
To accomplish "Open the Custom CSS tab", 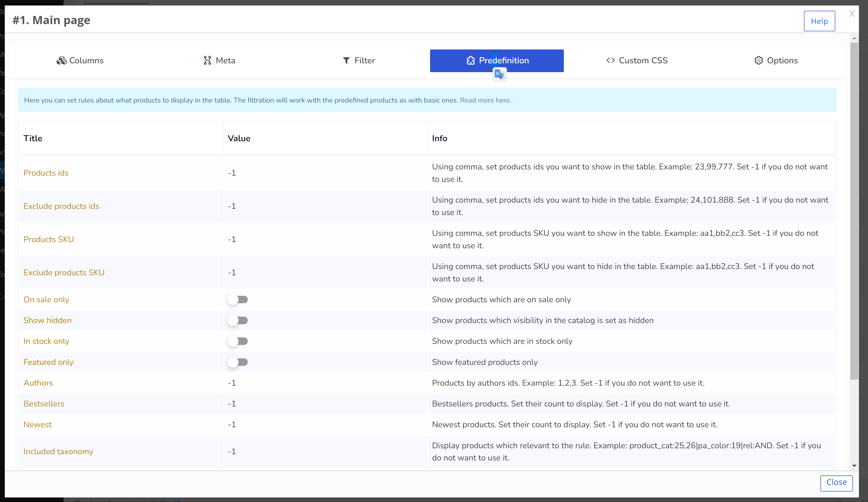I will [x=636, y=61].
